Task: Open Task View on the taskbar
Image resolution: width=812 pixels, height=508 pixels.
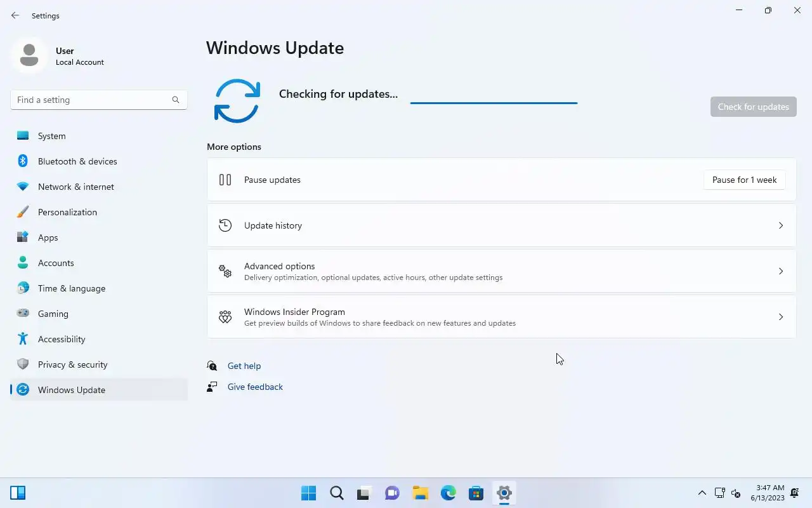Action: click(364, 493)
